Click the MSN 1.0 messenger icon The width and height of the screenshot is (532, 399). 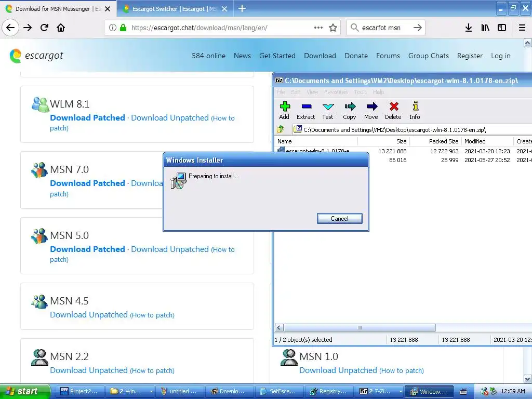[x=289, y=357]
